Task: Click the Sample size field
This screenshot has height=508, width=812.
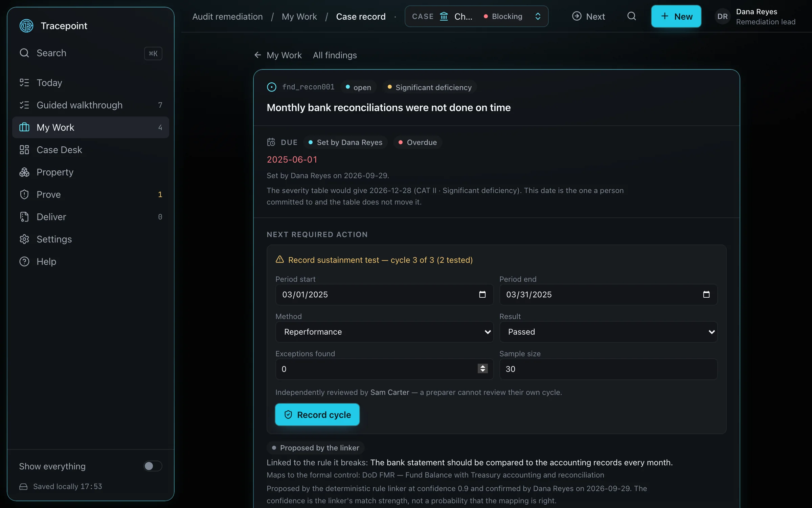Action: (x=608, y=369)
